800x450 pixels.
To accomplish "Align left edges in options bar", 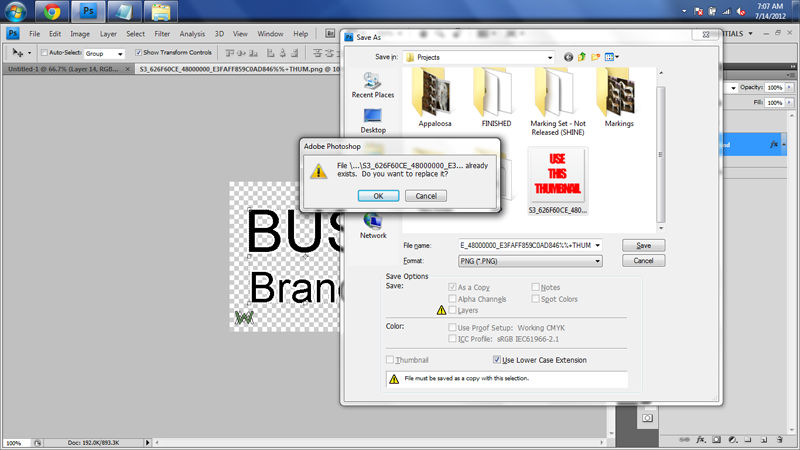I will 271,53.
